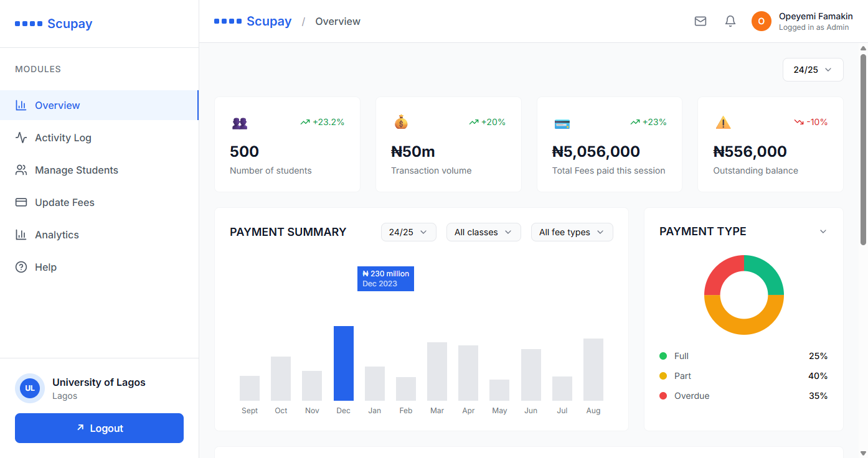Select the Overview bar chart icon
Image resolution: width=868 pixels, height=458 pixels.
pyautogui.click(x=19, y=105)
